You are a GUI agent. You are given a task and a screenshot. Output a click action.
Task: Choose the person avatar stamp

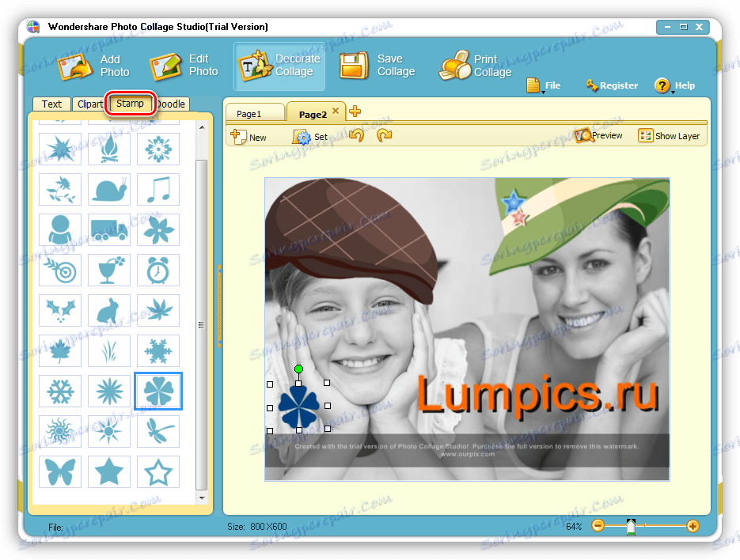pyautogui.click(x=60, y=229)
